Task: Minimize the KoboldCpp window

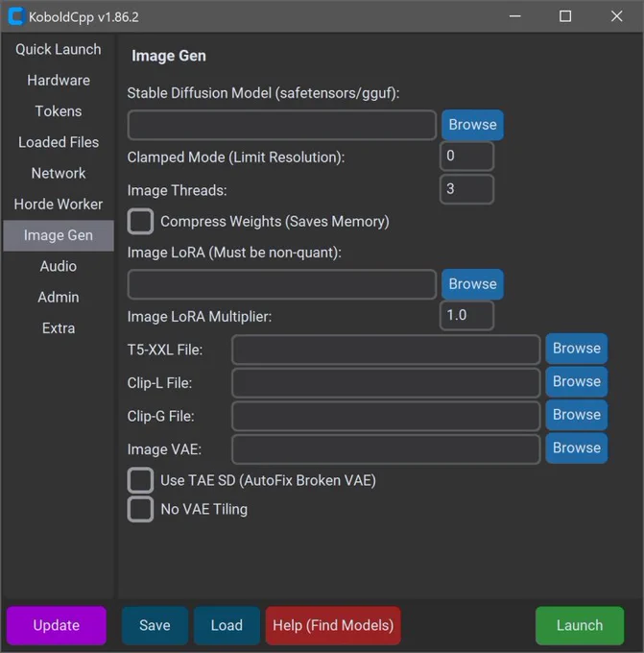Action: coord(515,16)
